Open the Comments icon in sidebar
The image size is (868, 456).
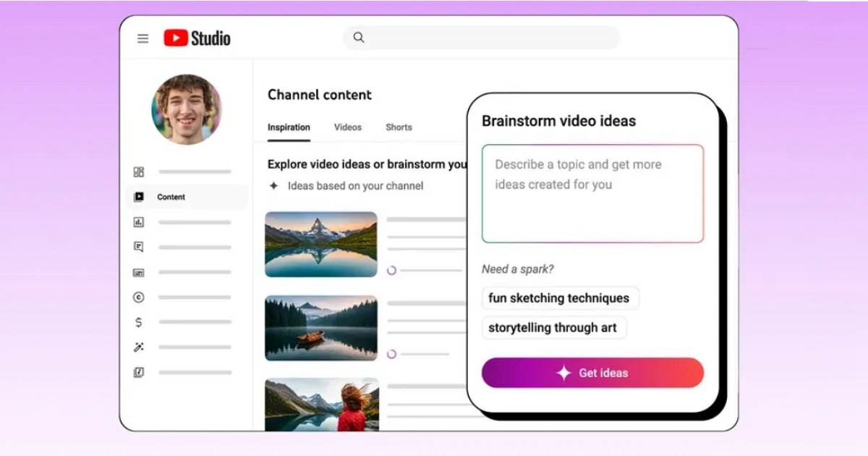139,247
